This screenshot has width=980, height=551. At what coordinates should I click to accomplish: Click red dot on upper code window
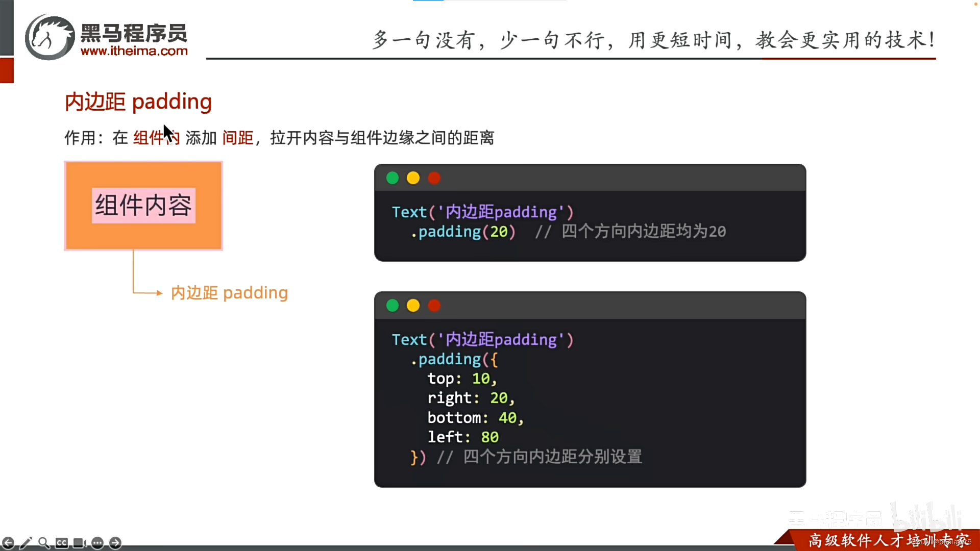point(434,178)
